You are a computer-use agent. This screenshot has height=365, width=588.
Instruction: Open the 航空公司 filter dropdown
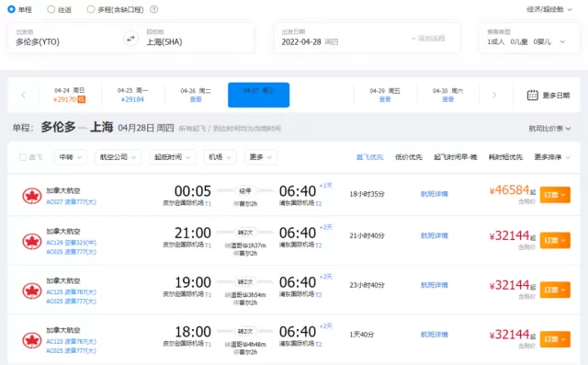point(119,157)
